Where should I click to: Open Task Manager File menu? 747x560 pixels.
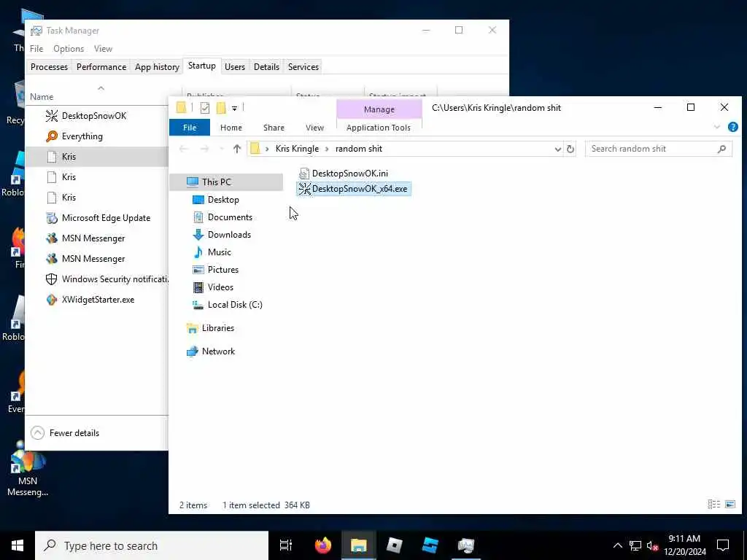click(36, 49)
